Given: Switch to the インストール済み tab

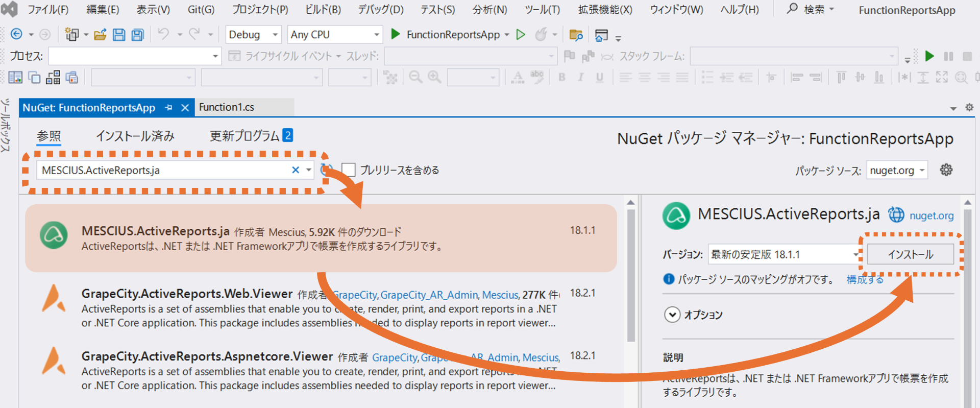Looking at the screenshot, I should [135, 136].
